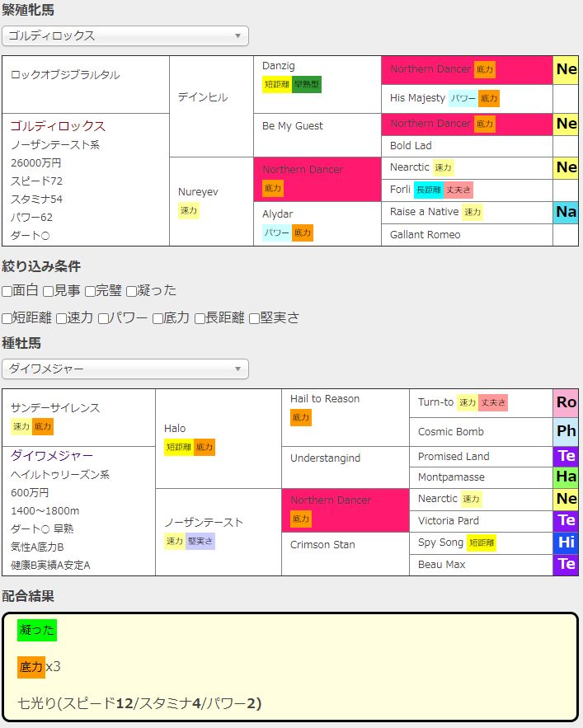Screen dimensions: 583x728
Task: Check the 底力 filter checkbox
Action: (x=158, y=318)
